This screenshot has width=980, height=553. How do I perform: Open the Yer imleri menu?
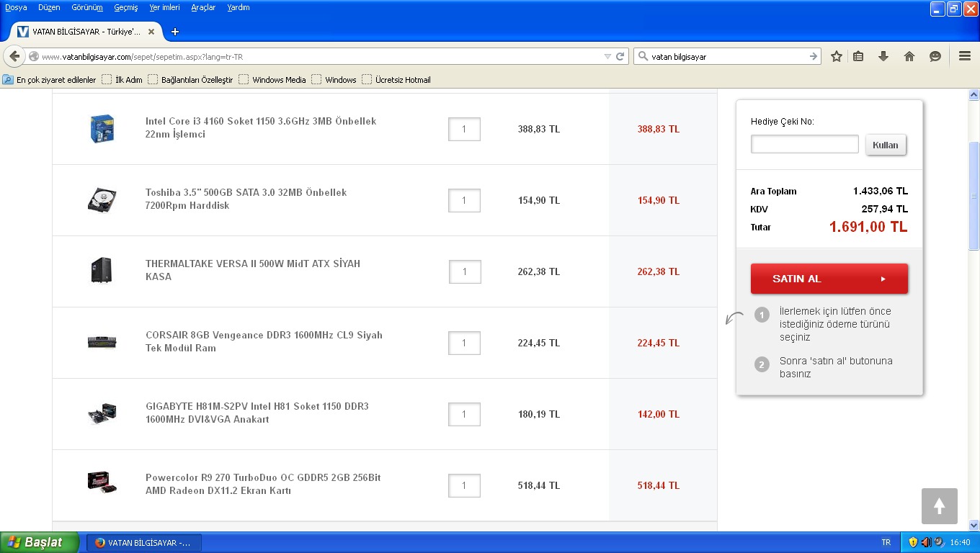164,7
